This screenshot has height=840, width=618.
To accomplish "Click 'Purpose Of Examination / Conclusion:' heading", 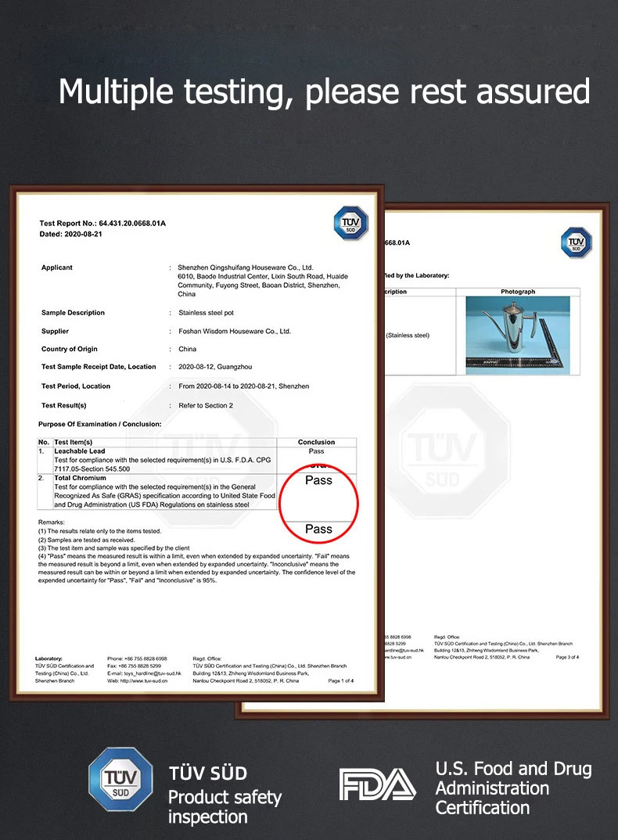I will point(99,424).
